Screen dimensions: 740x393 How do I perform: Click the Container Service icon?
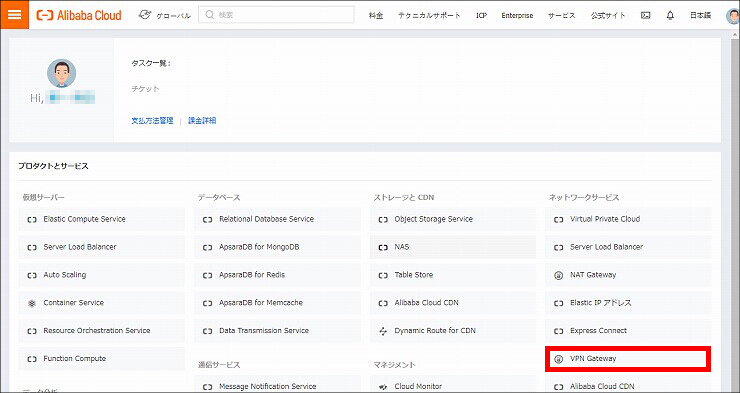(32, 303)
